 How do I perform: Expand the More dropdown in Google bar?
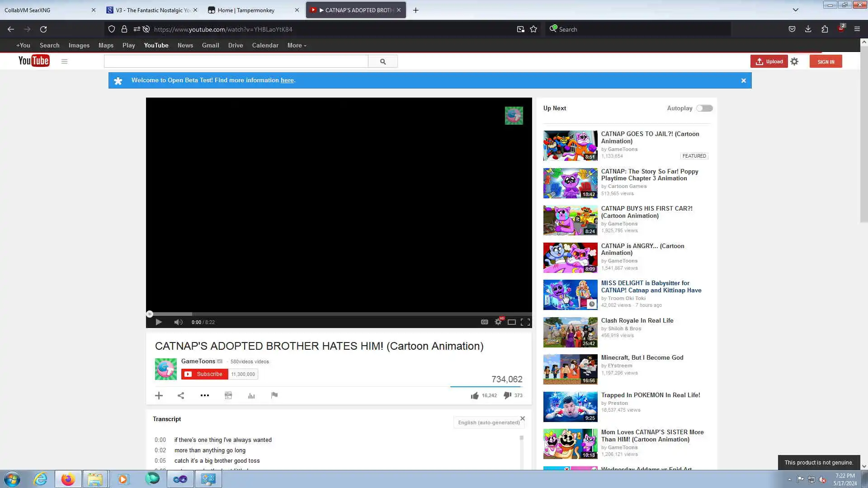297,46
